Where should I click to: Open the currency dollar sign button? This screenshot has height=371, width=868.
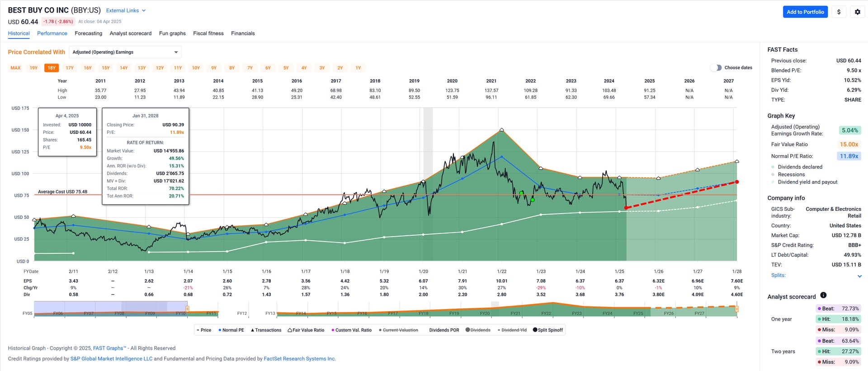839,12
